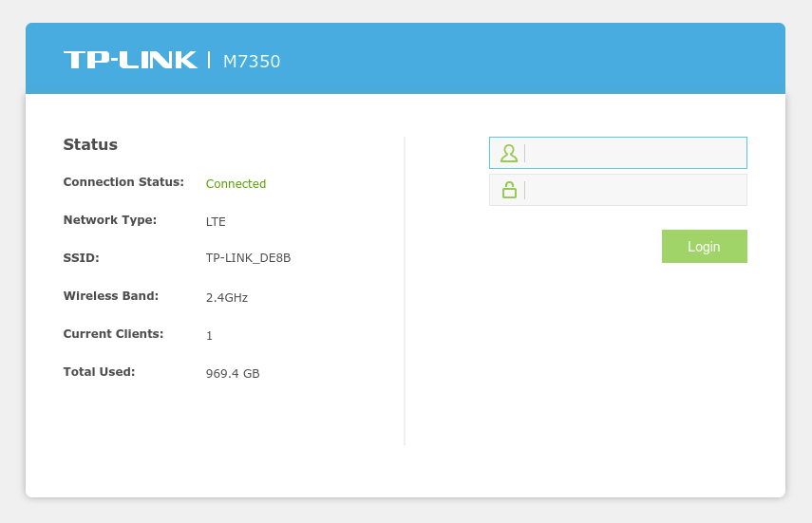The height and width of the screenshot is (523, 812).
Task: Click the Wireless Band label
Action: tap(110, 296)
